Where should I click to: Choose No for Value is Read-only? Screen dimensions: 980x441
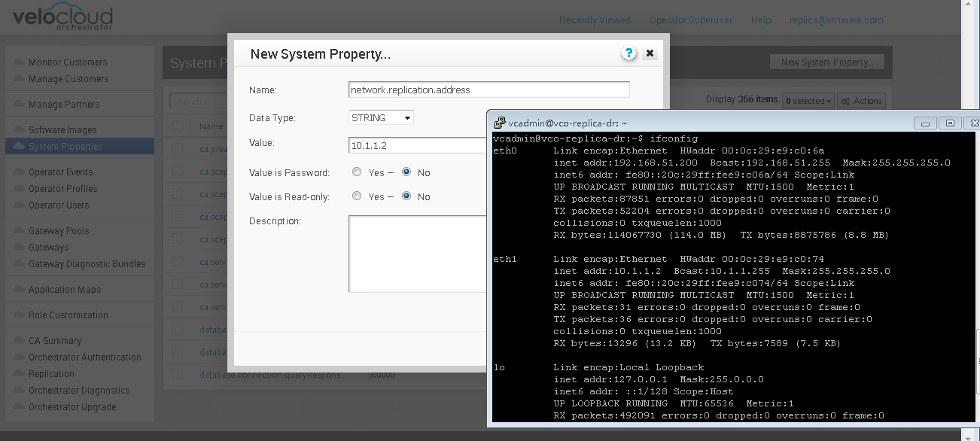coord(406,196)
